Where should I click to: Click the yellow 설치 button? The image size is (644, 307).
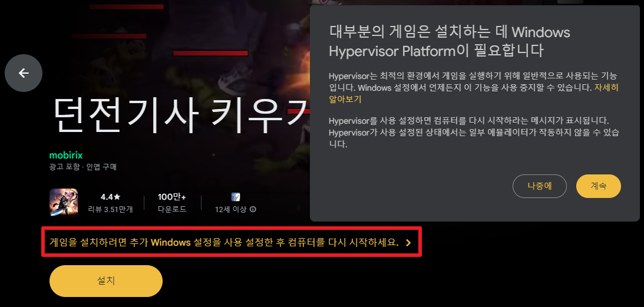(x=106, y=281)
